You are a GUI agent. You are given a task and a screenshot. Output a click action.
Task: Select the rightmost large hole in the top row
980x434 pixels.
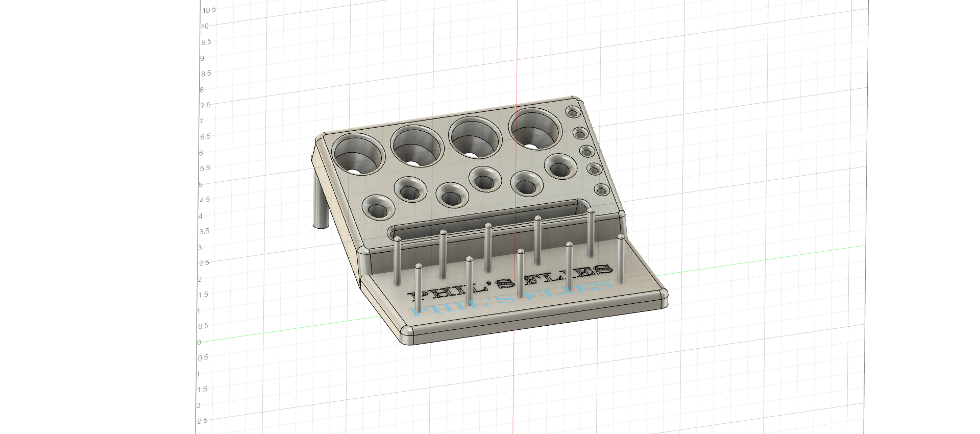pyautogui.click(x=535, y=129)
